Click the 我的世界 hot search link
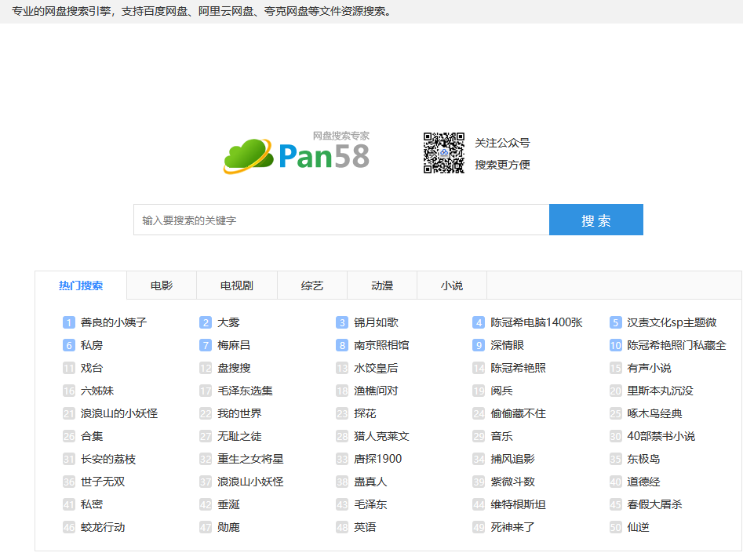Image resolution: width=743 pixels, height=560 pixels. point(239,413)
